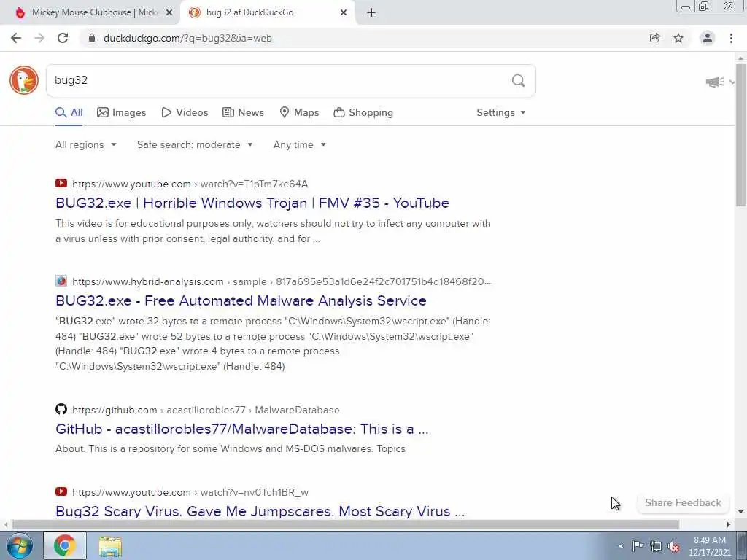Open the Settings dropdown
The width and height of the screenshot is (747, 560).
(x=500, y=113)
